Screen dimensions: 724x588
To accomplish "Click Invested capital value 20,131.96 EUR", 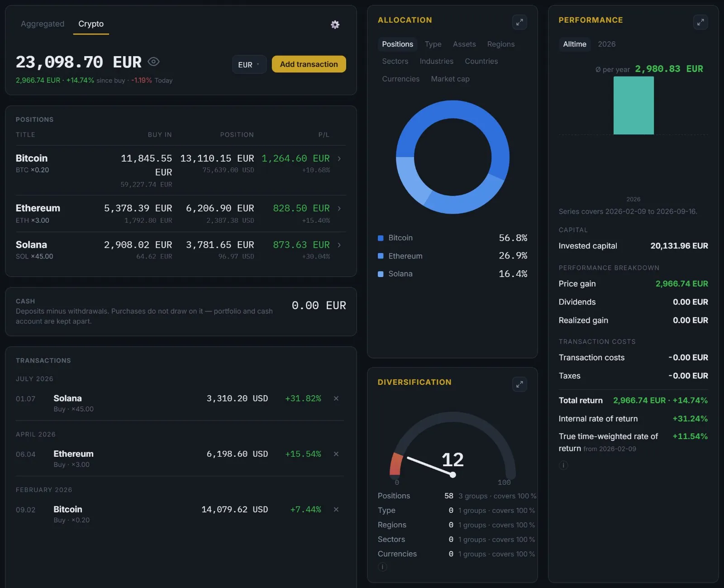I will coord(679,246).
